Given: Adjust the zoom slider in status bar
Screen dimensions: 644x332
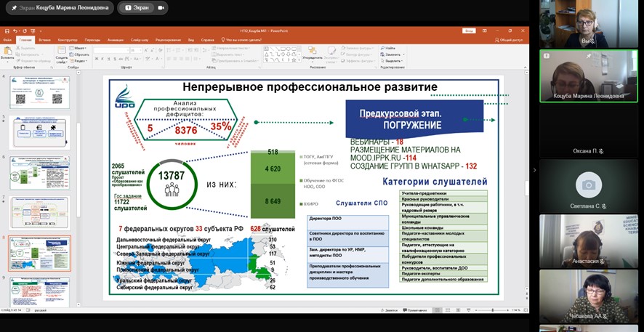Looking at the screenshot, I should pos(493,310).
